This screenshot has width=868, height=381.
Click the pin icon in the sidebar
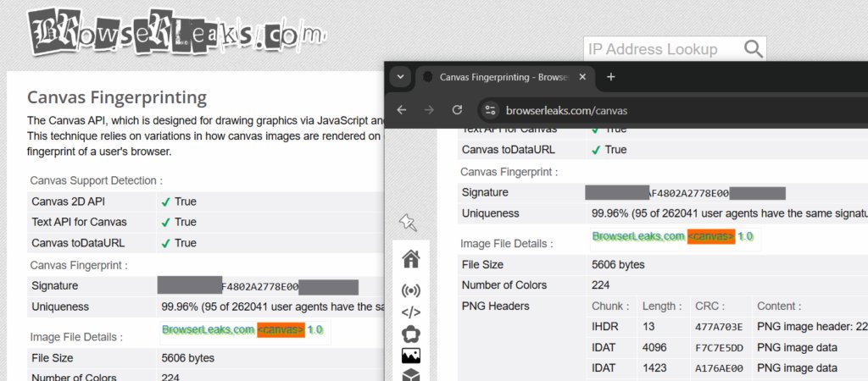tap(408, 223)
